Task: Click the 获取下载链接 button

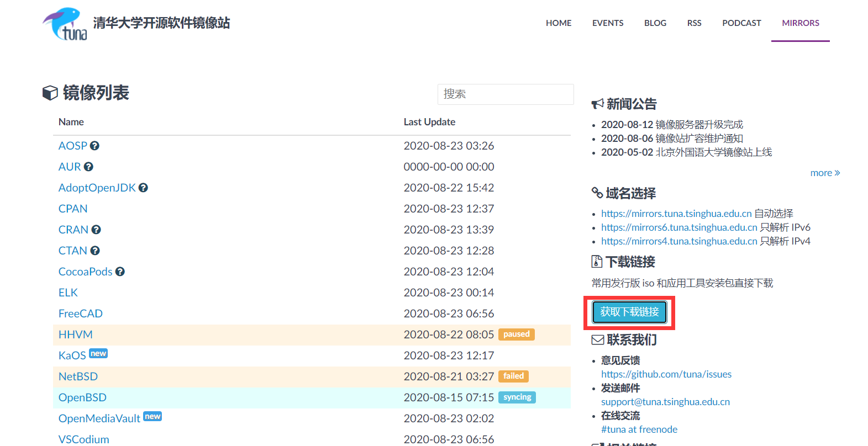Action: [x=629, y=312]
